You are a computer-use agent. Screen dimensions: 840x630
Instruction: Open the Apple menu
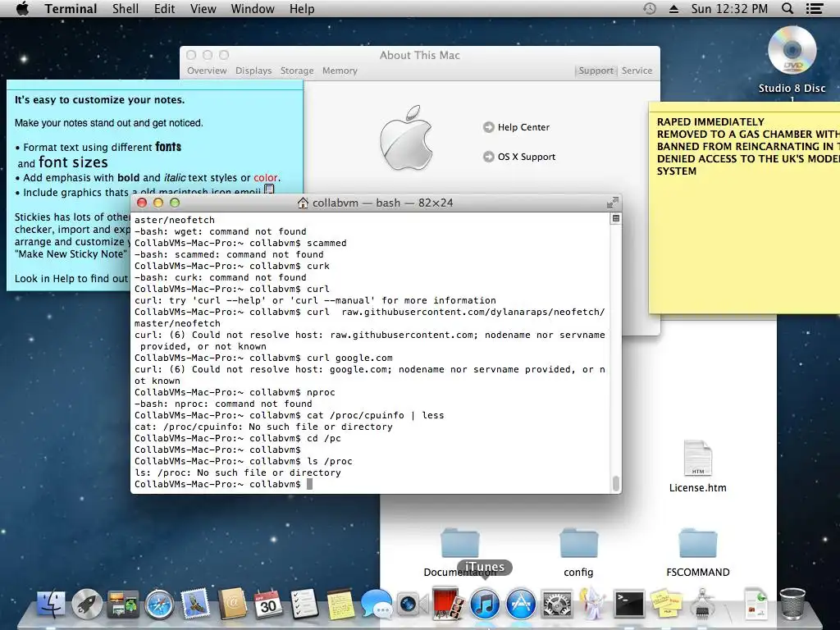tap(22, 8)
